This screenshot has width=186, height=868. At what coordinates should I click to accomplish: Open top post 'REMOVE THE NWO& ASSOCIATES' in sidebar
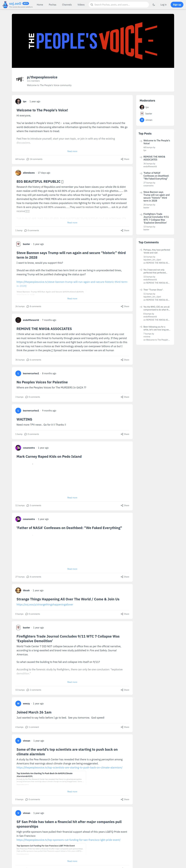[x=154, y=158]
